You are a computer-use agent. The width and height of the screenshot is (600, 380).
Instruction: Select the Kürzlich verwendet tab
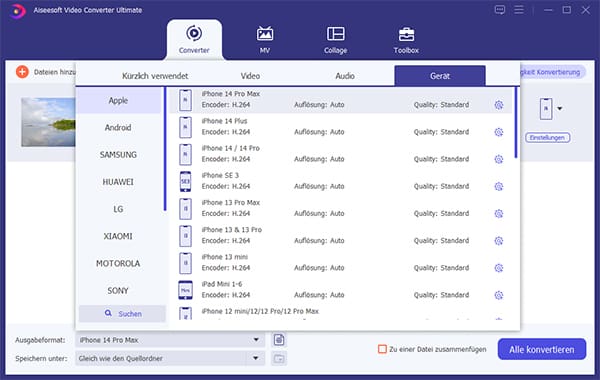(155, 76)
